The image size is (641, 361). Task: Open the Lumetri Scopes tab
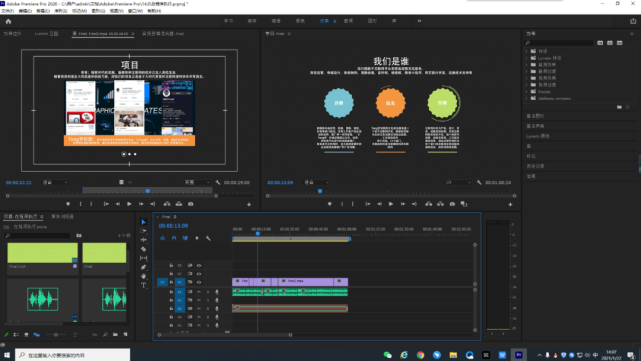tap(46, 34)
